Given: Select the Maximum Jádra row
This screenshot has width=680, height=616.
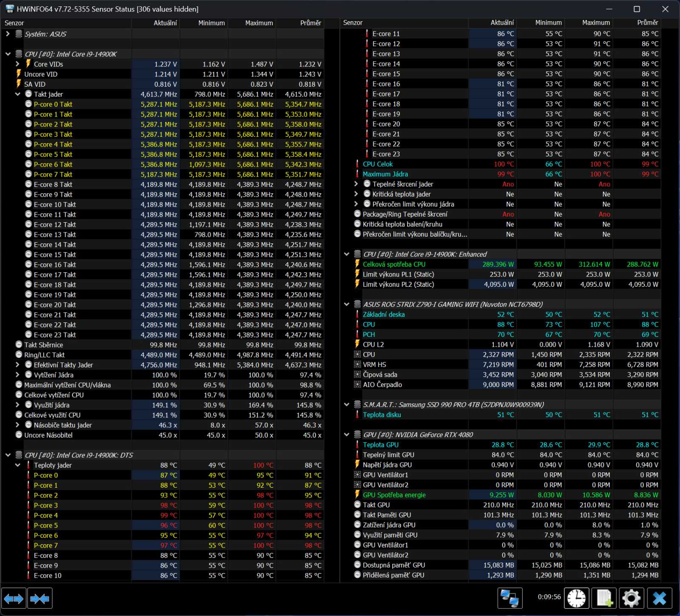Looking at the screenshot, I should 501,174.
